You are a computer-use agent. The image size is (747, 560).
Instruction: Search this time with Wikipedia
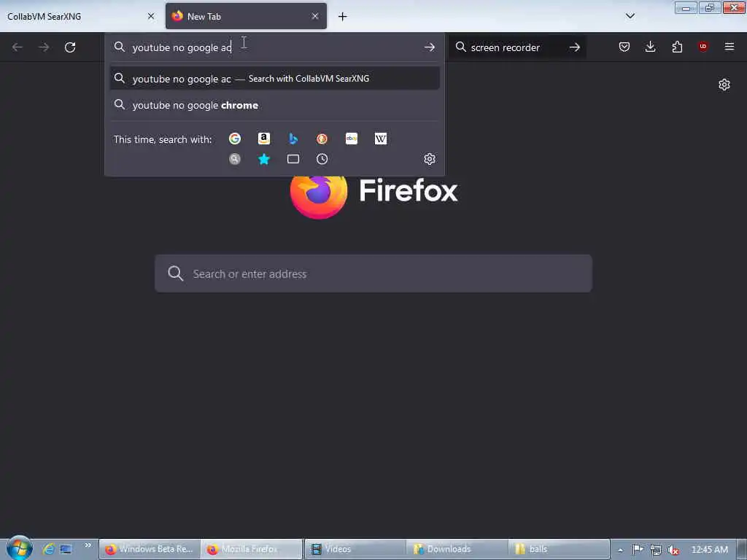point(381,139)
